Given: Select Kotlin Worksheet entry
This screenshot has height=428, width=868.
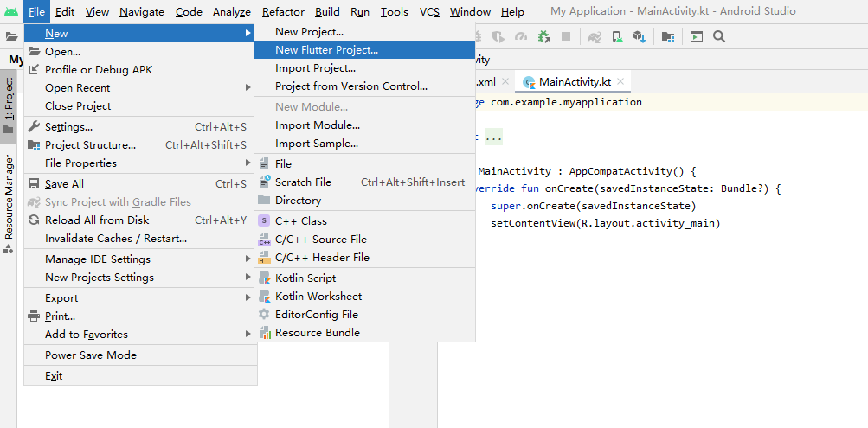Looking at the screenshot, I should coord(364,296).
